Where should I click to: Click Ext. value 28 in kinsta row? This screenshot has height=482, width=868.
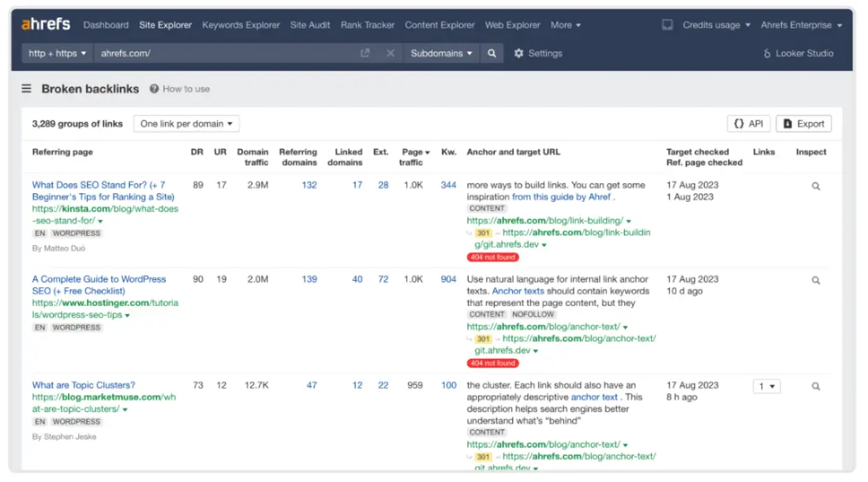pyautogui.click(x=383, y=185)
